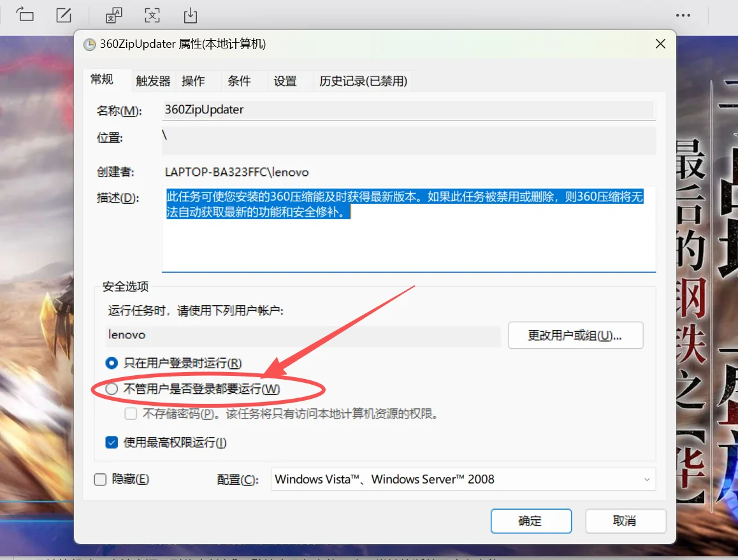Open the 历史记录(已禁用) tab
This screenshot has width=738, height=560.
[363, 81]
